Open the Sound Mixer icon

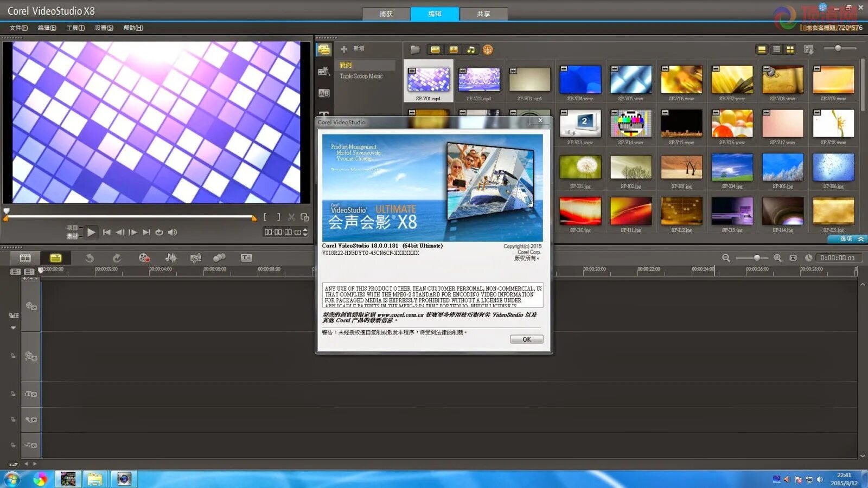tap(171, 258)
